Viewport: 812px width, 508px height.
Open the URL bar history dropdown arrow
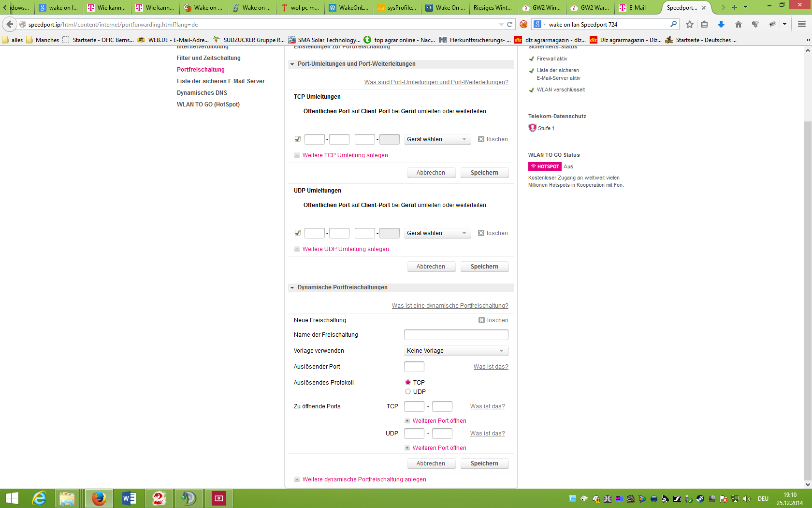(501, 24)
